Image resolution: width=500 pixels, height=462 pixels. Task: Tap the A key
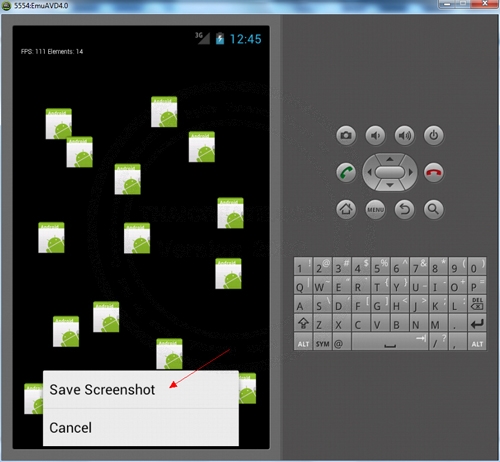[x=303, y=304]
